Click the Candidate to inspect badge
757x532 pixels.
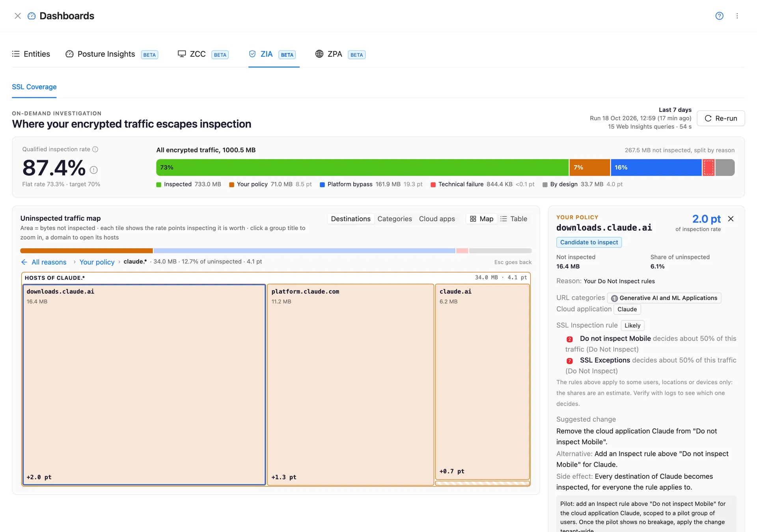point(589,242)
